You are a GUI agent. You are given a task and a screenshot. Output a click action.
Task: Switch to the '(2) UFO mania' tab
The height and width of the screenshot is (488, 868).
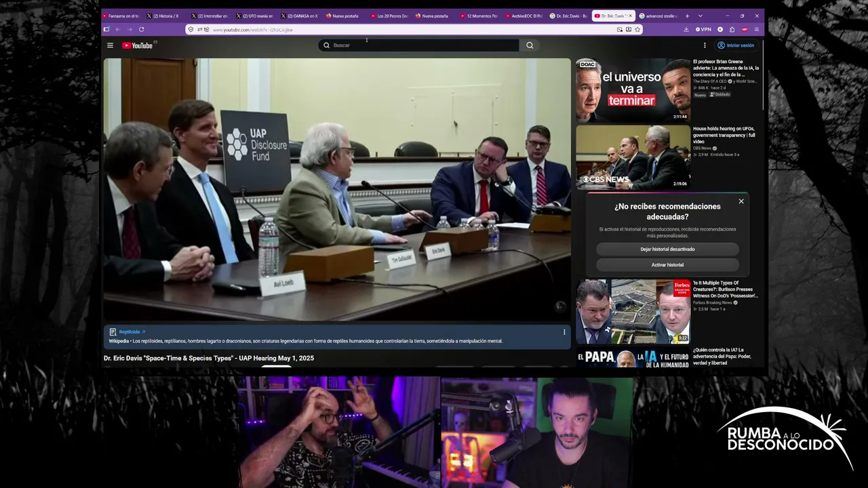pyautogui.click(x=254, y=16)
